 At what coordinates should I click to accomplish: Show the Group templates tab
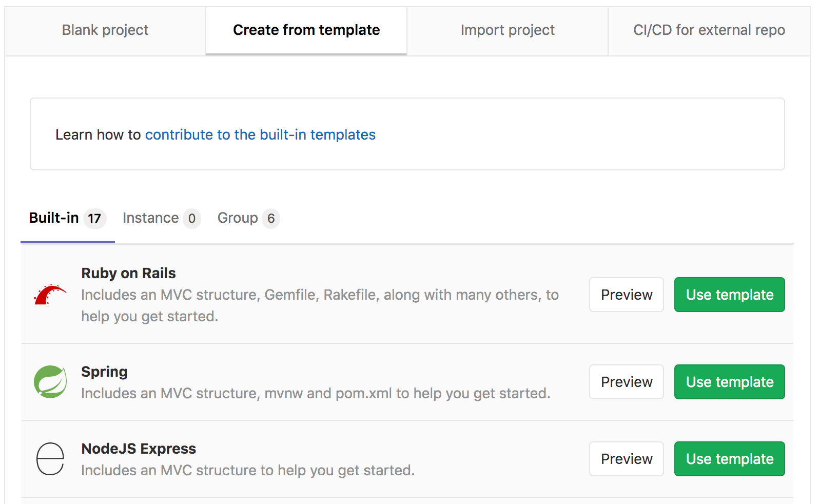[238, 218]
